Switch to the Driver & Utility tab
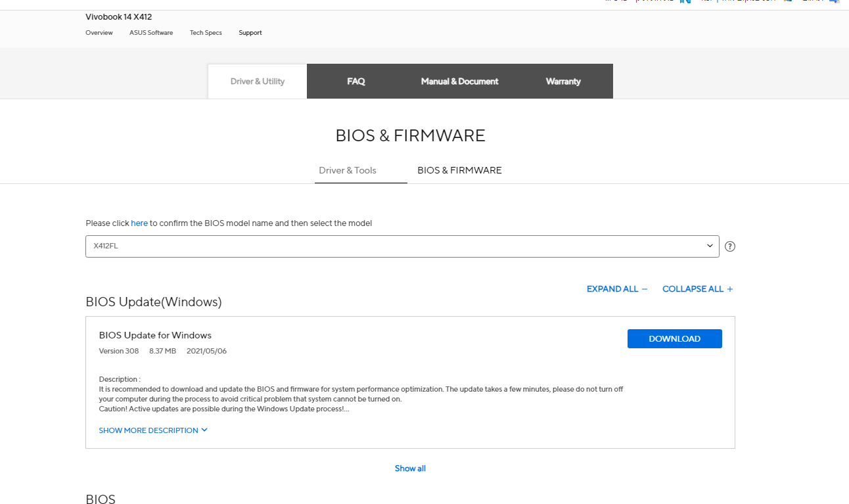The width and height of the screenshot is (849, 504). pos(258,81)
